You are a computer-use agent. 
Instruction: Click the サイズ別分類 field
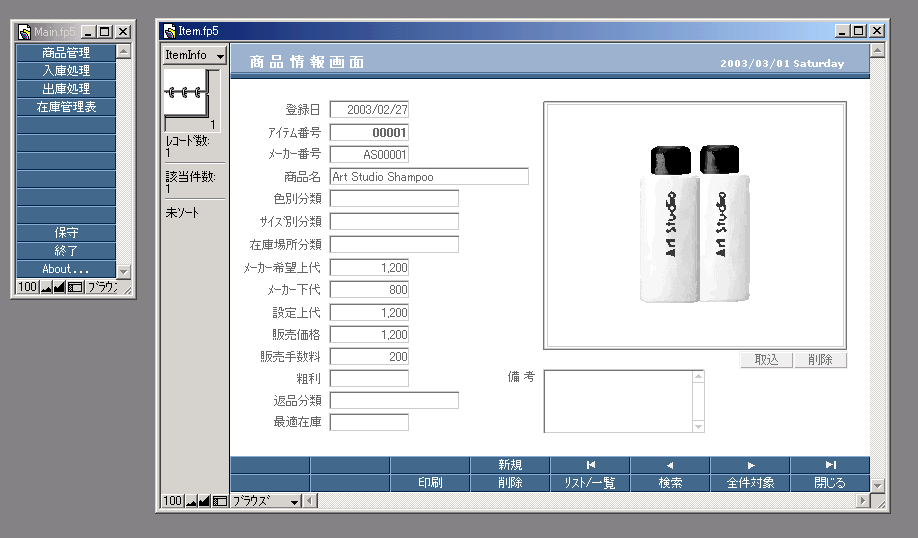pos(394,222)
